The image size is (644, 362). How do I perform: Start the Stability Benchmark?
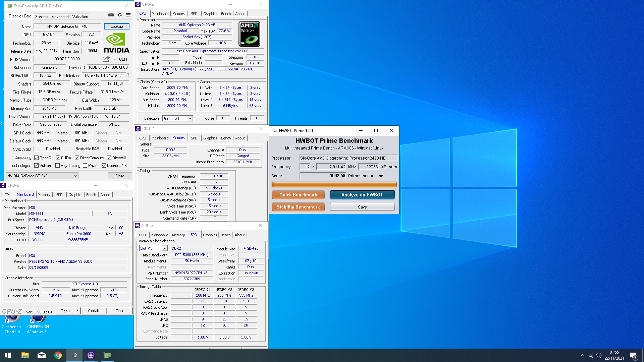coord(298,207)
